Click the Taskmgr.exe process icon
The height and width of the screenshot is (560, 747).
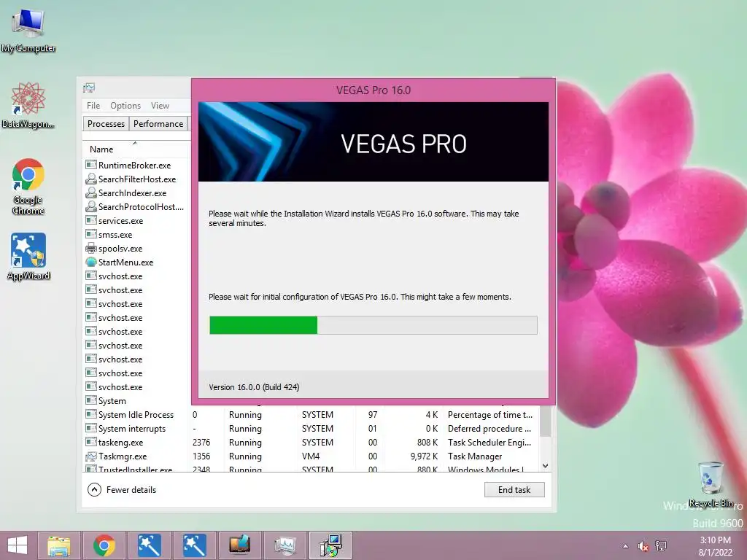(x=91, y=456)
